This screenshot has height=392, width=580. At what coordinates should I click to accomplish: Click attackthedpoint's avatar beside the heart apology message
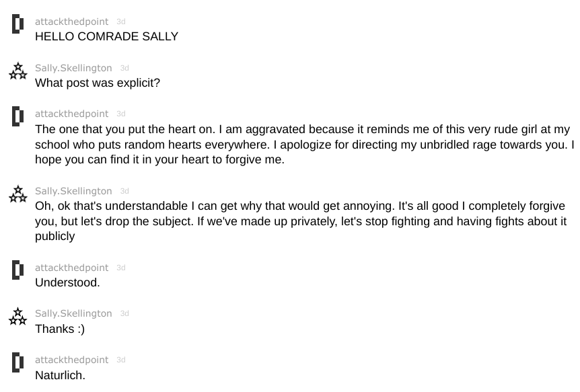coord(17,116)
